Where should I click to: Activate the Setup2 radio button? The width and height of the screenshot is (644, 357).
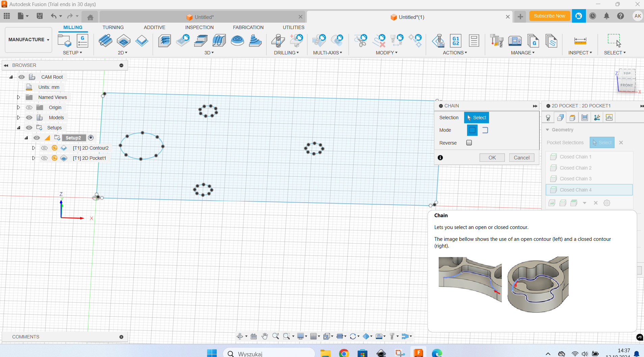(x=91, y=137)
